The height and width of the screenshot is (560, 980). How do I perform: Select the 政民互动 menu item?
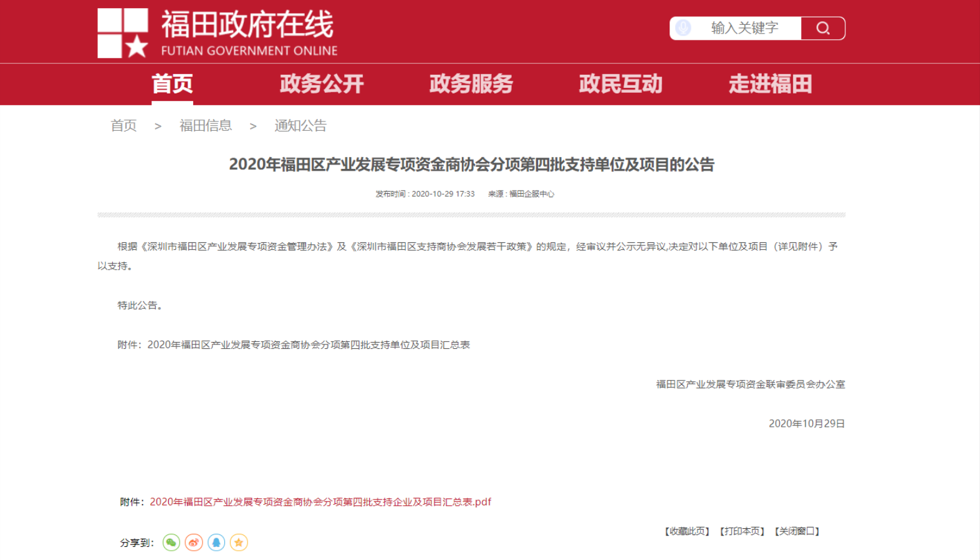620,84
